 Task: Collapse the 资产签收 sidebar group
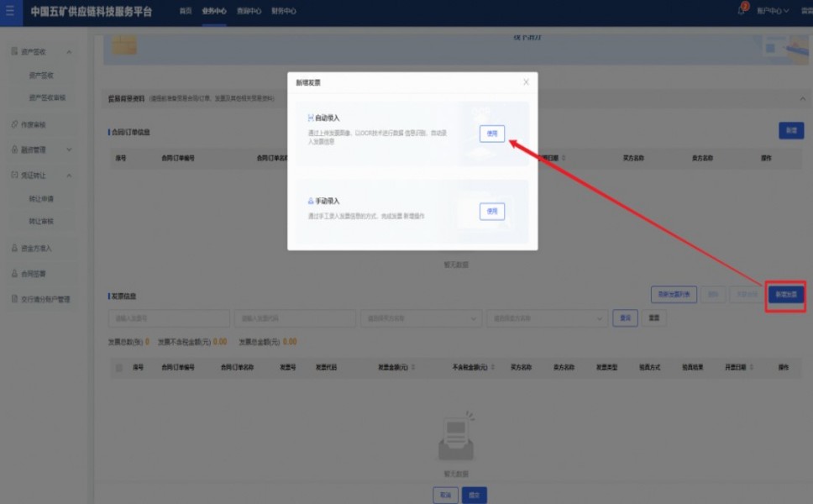(69, 53)
